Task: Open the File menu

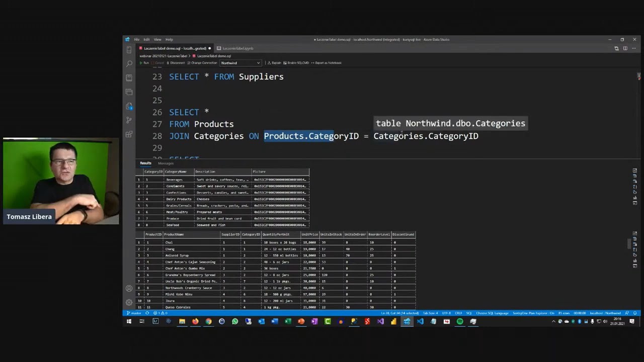Action: [x=136, y=39]
